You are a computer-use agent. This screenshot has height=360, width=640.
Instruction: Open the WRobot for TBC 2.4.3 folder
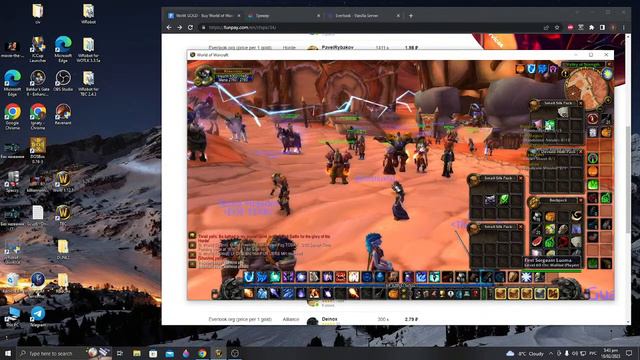[88, 83]
